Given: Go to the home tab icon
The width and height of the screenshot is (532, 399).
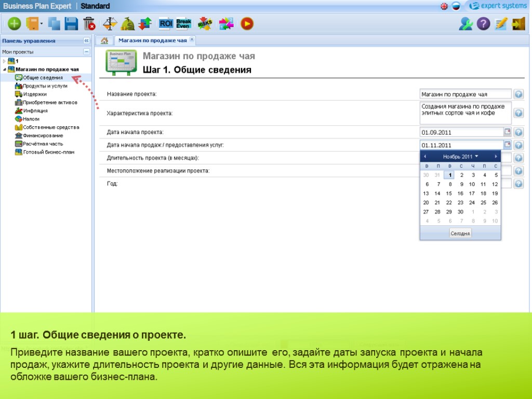Looking at the screenshot, I should pos(104,41).
